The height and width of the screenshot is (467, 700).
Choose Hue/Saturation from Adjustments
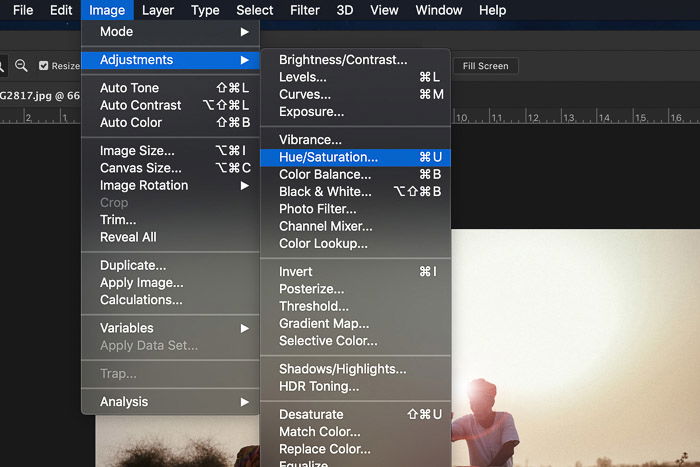(x=355, y=157)
